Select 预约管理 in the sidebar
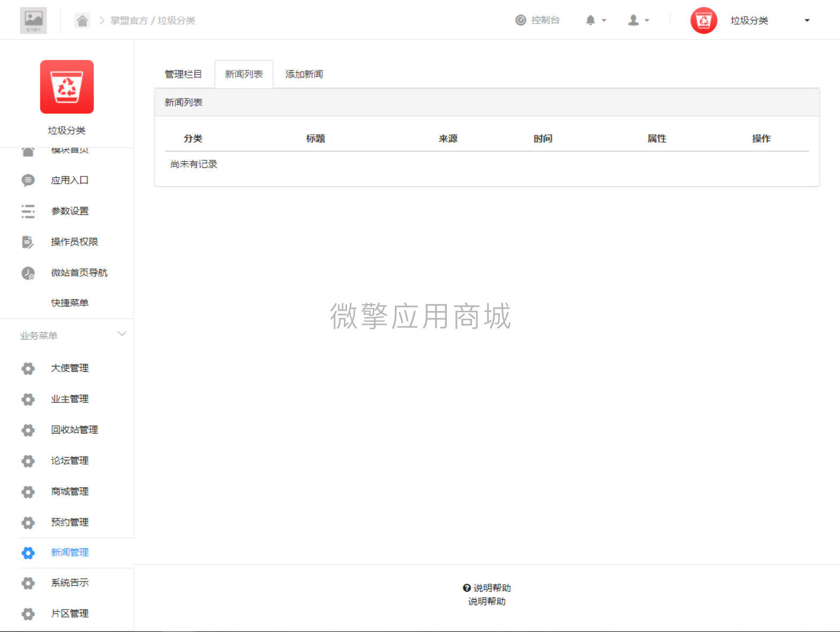Screen dimensions: 840x632 click(70, 523)
